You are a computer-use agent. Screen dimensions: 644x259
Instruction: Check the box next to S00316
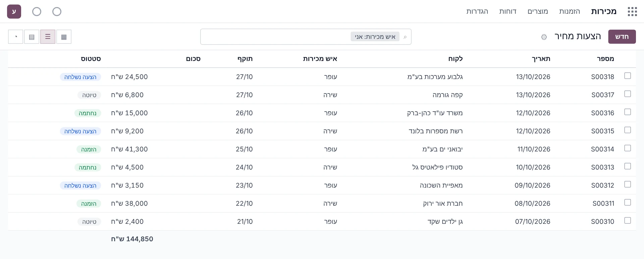click(x=628, y=112)
